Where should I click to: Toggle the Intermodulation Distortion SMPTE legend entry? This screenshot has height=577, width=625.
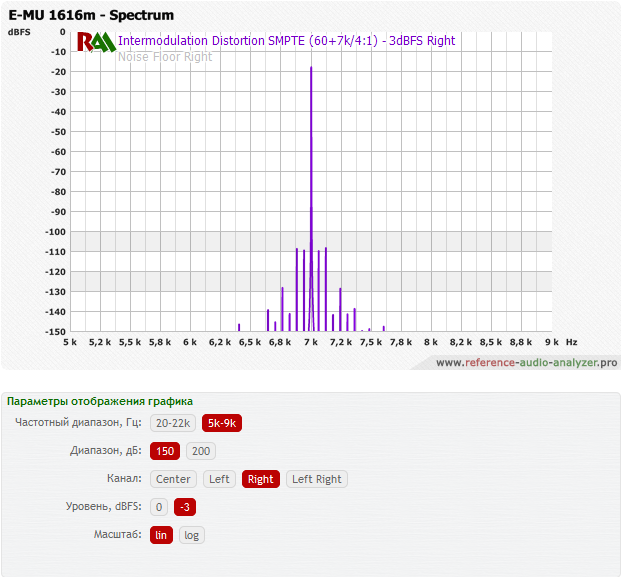coord(286,41)
